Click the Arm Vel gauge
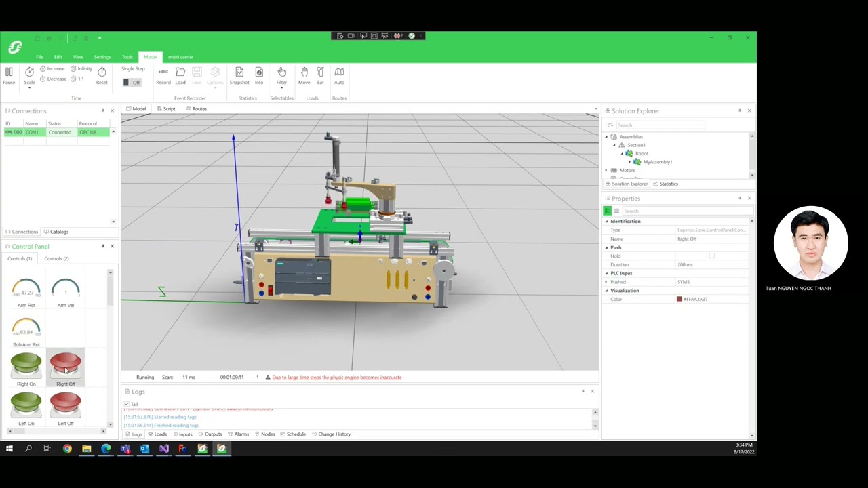The width and height of the screenshot is (868, 488). coord(66,290)
